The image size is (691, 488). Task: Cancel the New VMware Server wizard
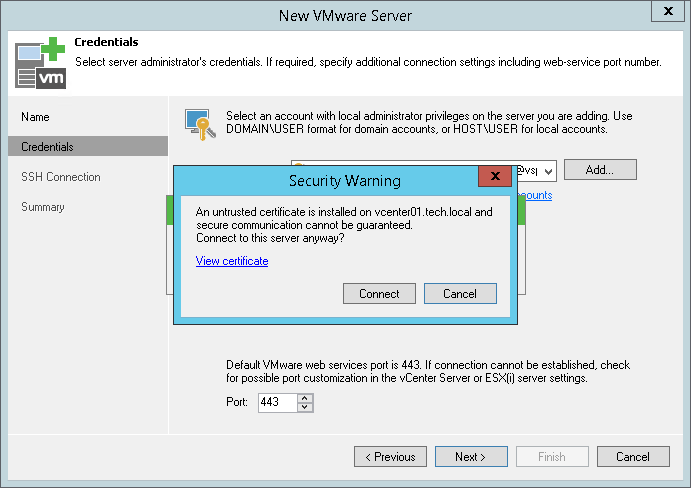coord(633,457)
